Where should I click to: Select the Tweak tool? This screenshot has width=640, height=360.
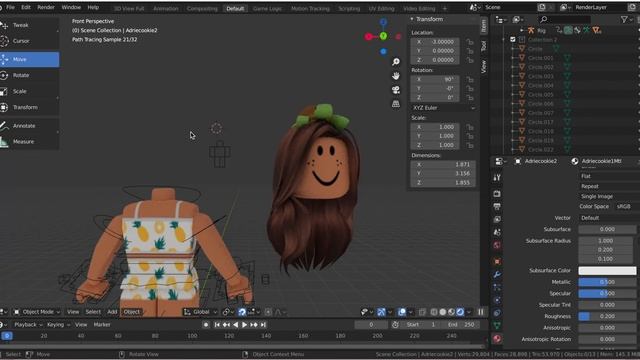coord(29,25)
